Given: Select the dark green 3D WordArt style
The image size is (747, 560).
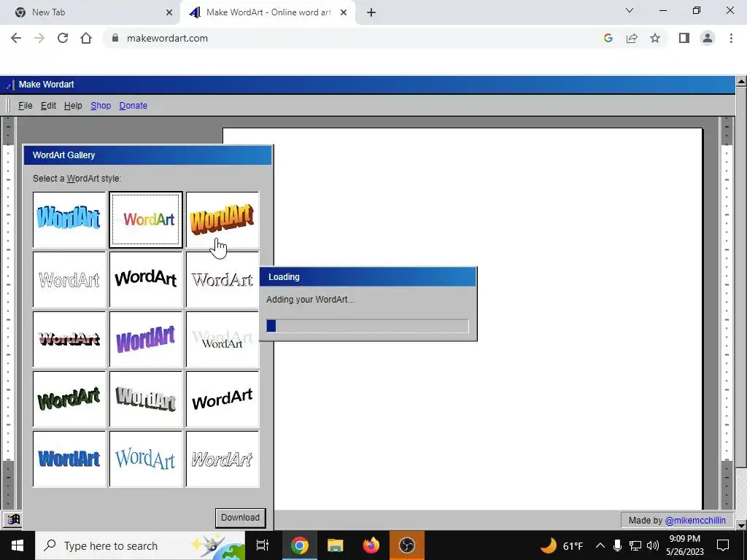Looking at the screenshot, I should [x=69, y=400].
